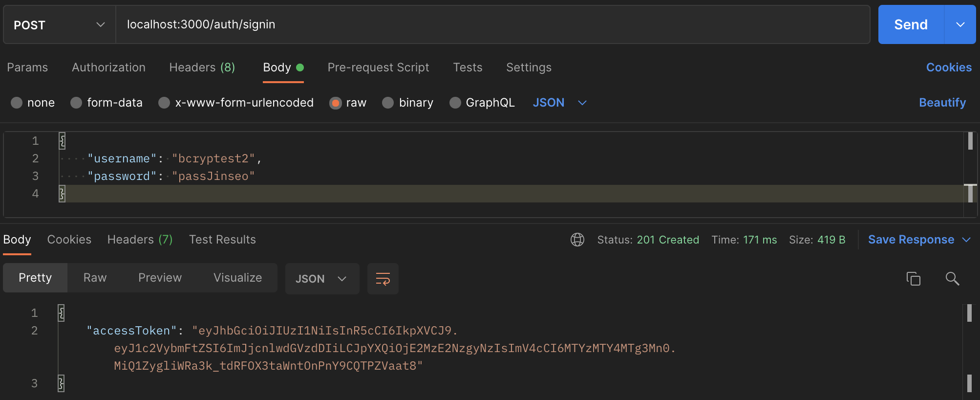Click the Save Response button

(911, 240)
